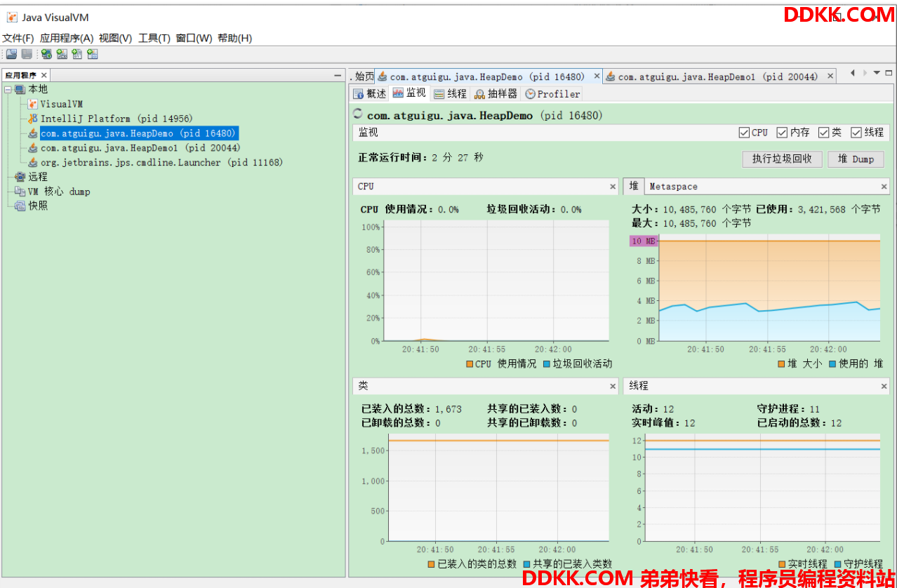The width and height of the screenshot is (897, 588).
Task: Switch to the Metaspace chart tab
Action: [x=674, y=187]
